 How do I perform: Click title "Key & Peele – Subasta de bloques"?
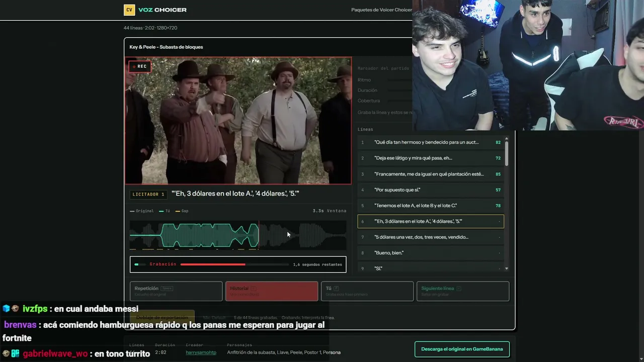(x=166, y=47)
